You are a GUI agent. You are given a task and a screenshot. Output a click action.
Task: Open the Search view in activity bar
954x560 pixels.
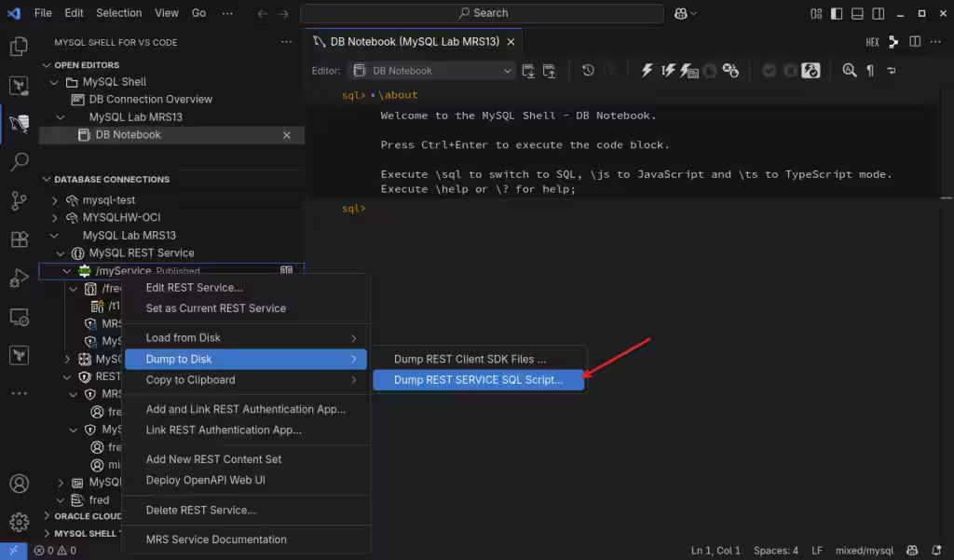[19, 162]
